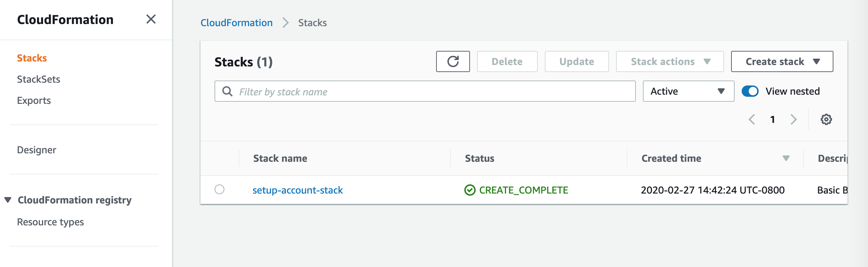This screenshot has height=267, width=868.
Task: Click the search magnifier icon
Action: point(227,91)
